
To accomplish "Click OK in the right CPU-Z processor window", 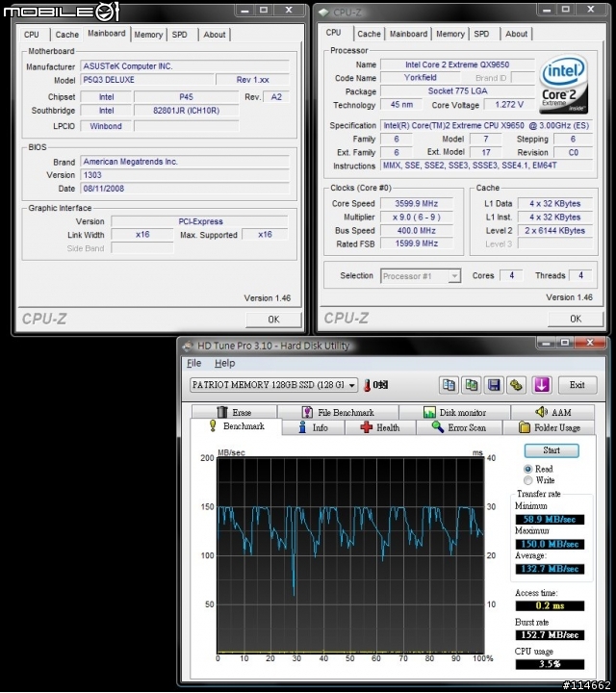I will 576,319.
